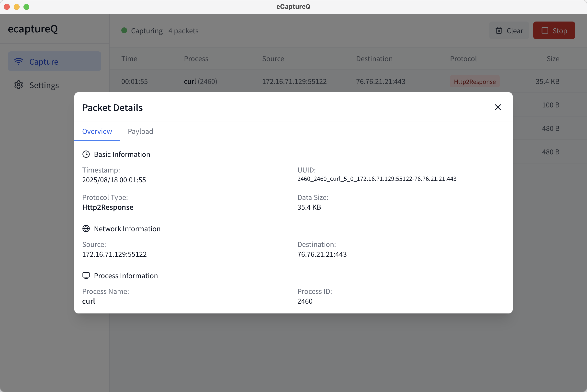Open the Settings page from the sidebar

coord(44,85)
